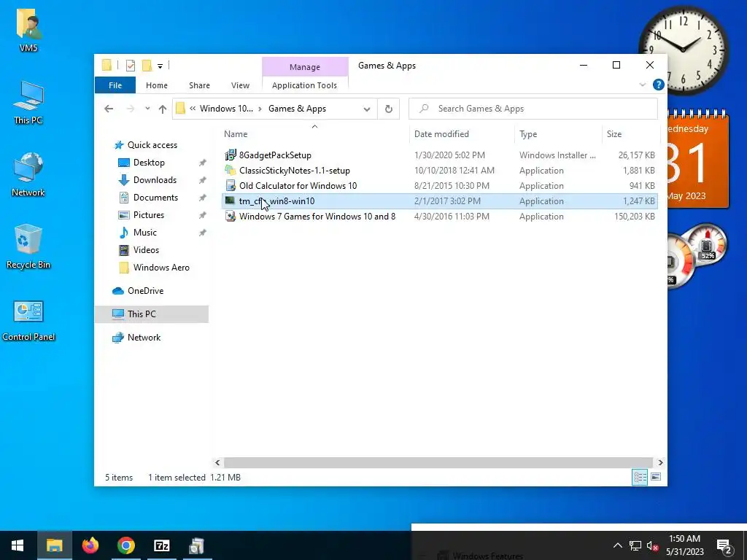Select OneDrive in the navigation pane
Image resolution: width=747 pixels, height=560 pixels.
145,291
